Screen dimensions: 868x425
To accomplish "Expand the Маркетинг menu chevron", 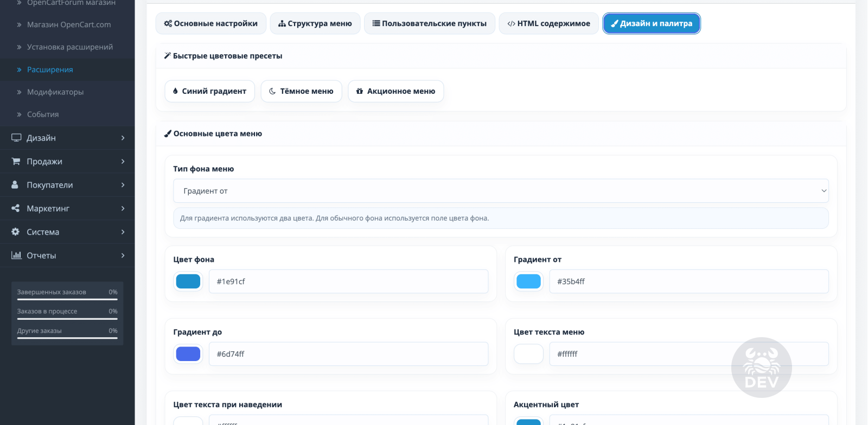I will (x=123, y=208).
